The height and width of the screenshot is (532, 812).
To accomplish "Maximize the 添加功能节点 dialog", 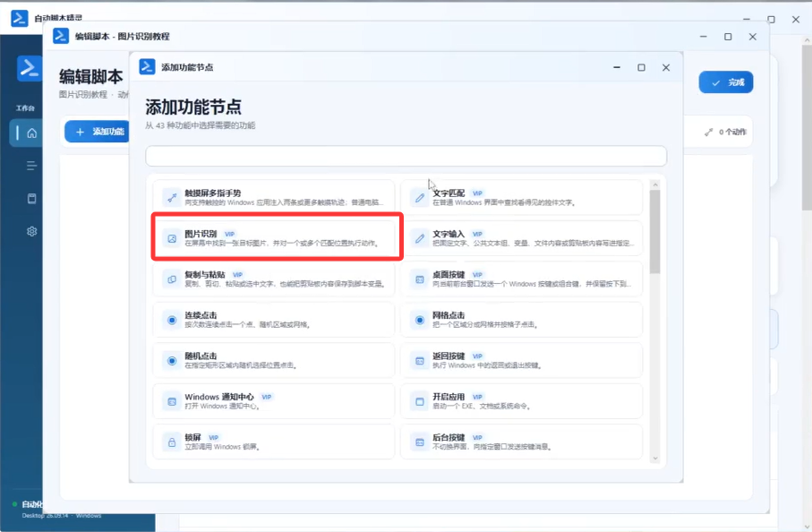I will (641, 67).
